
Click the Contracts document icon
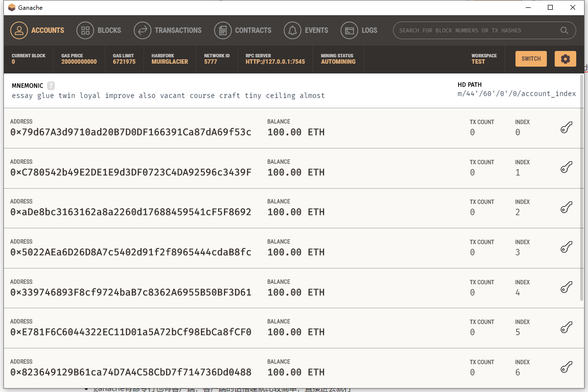coord(223,30)
